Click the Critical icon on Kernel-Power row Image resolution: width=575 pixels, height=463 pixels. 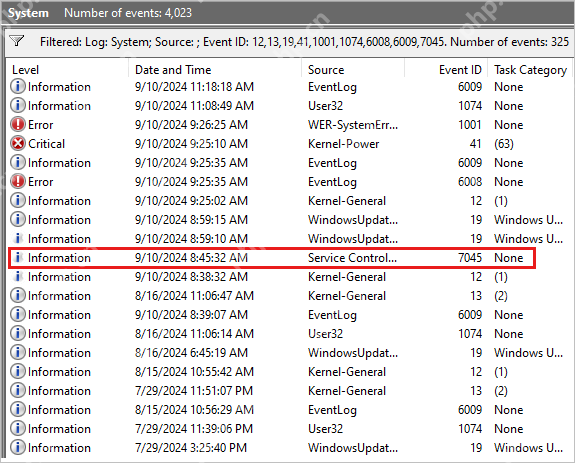(18, 144)
